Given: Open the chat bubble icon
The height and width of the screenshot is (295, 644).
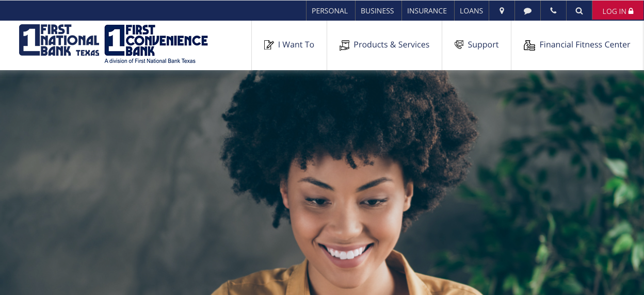Looking at the screenshot, I should pos(527,11).
